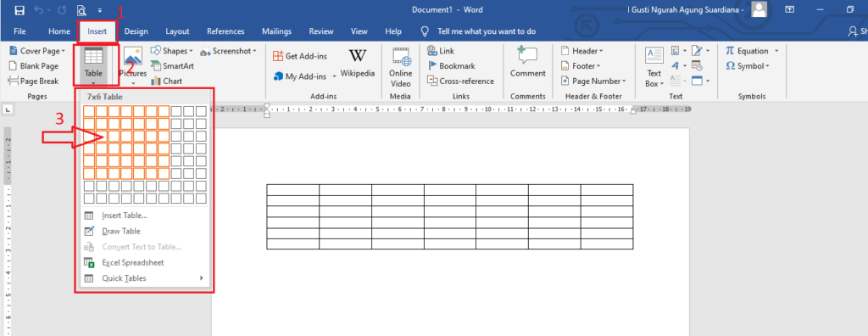
Task: Click the Save icon in title bar
Action: [x=19, y=10]
